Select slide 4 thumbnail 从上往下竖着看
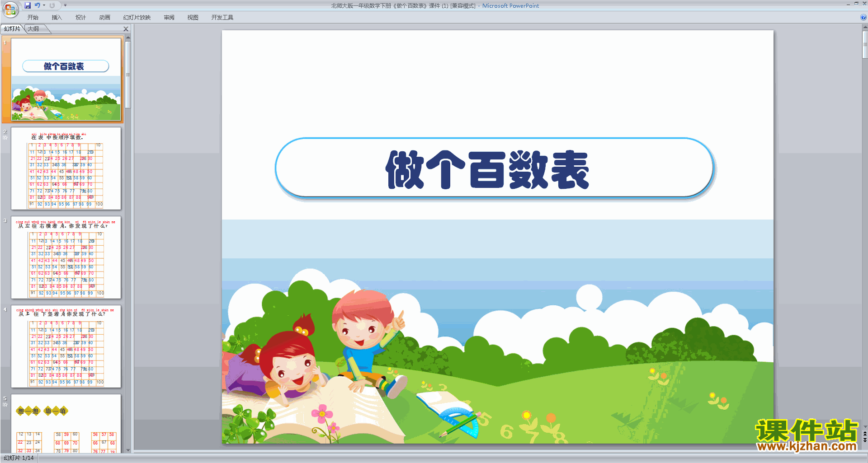This screenshot has width=868, height=463. [66, 346]
